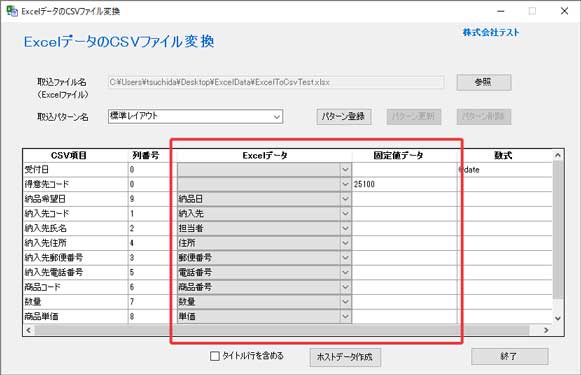The height and width of the screenshot is (375, 581).
Task: Toggle the タイトル行を含める checkbox
Action: (215, 356)
